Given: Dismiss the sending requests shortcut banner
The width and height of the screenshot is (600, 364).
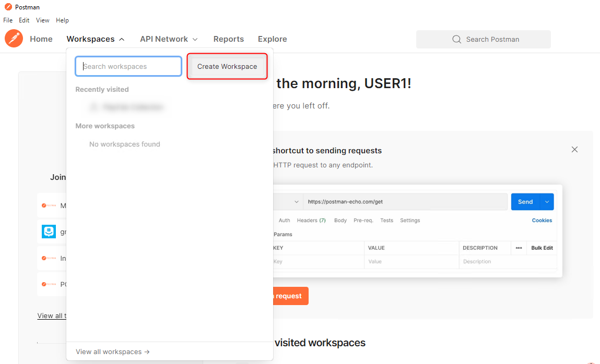Looking at the screenshot, I should 574,149.
